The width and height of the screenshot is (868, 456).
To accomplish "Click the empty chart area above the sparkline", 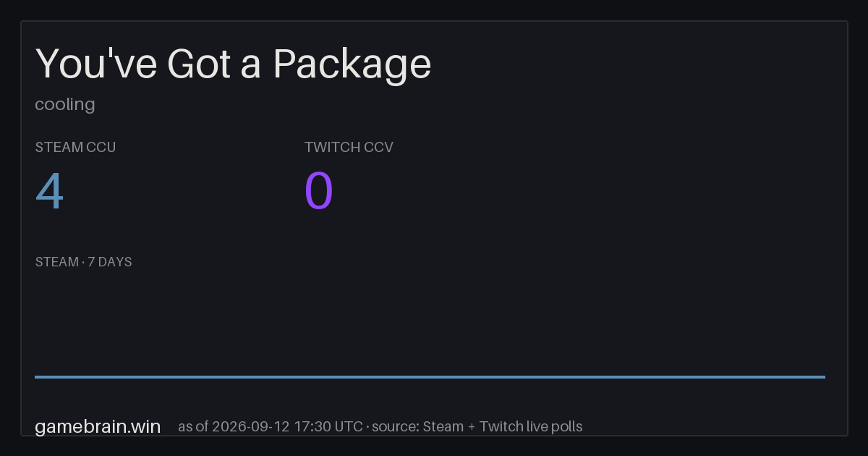I will (430, 322).
